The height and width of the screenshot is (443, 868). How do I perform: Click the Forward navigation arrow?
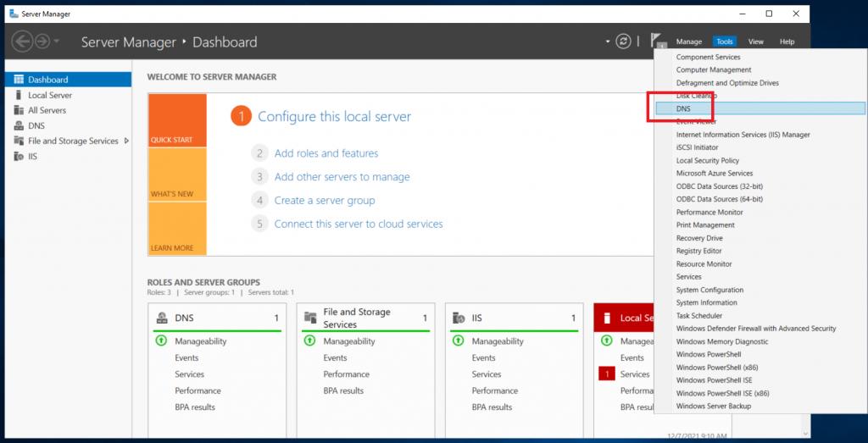(x=42, y=42)
